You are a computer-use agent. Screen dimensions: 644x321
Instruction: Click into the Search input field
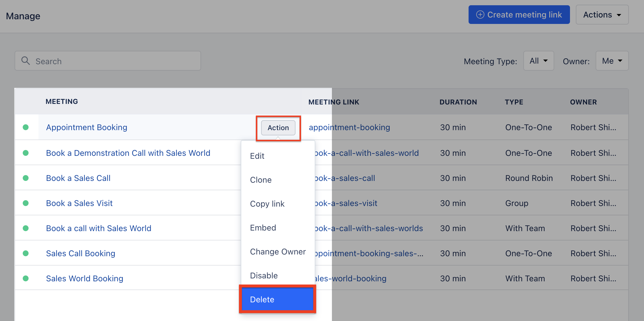coord(117,61)
